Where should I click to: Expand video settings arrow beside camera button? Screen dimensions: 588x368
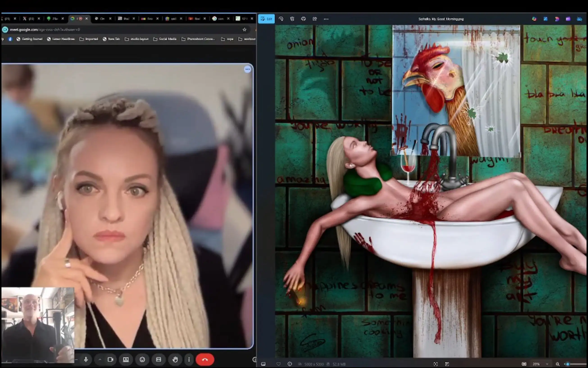tap(100, 359)
